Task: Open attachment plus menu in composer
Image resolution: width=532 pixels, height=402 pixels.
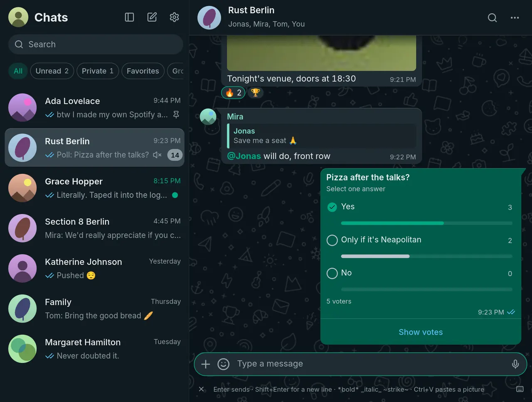Action: click(x=206, y=364)
